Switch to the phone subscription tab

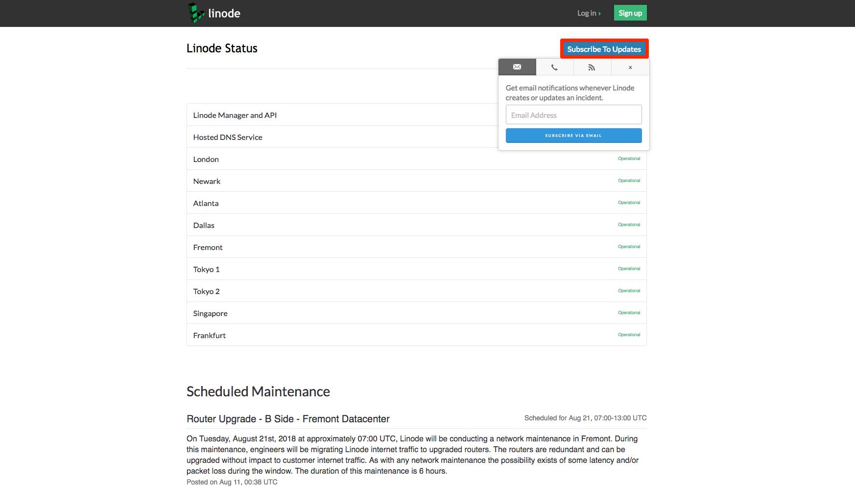[555, 67]
